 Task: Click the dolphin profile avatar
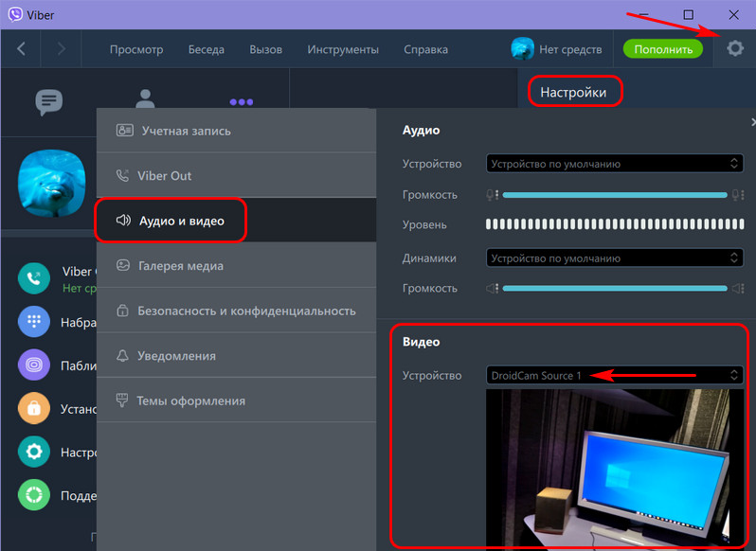click(x=51, y=183)
